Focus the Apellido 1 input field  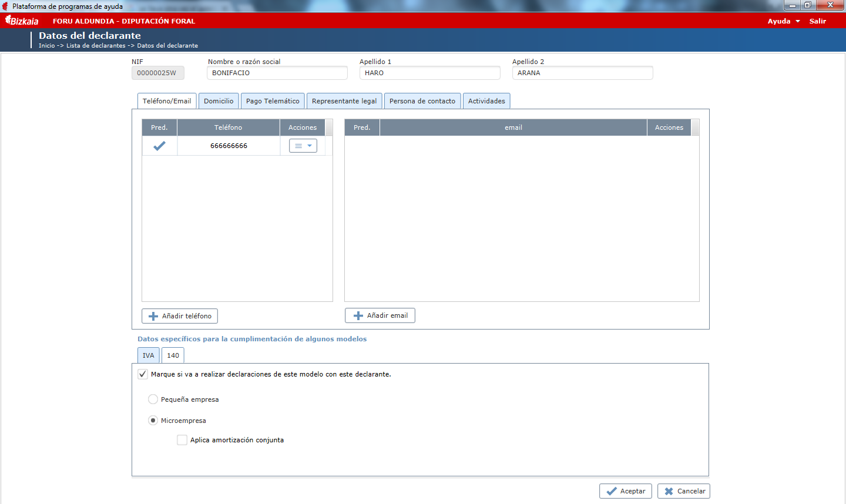point(430,73)
